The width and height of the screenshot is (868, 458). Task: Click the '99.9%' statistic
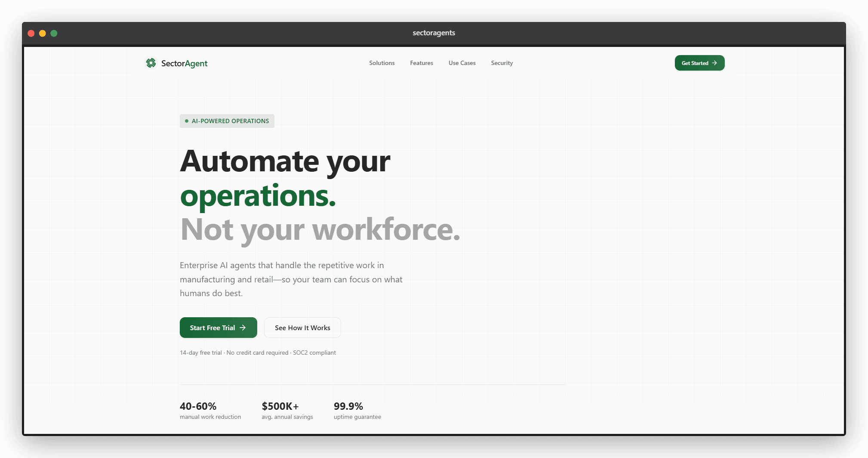click(348, 406)
